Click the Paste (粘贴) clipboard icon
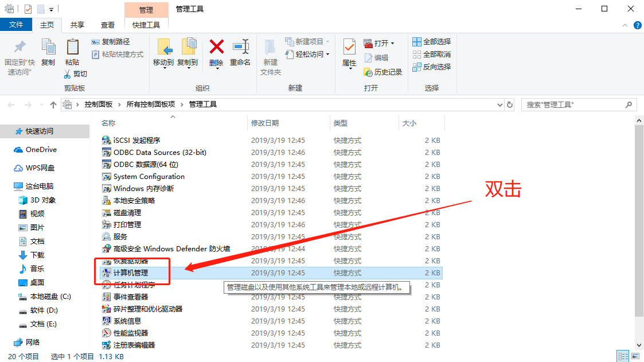The width and height of the screenshot is (644, 362). point(72,47)
